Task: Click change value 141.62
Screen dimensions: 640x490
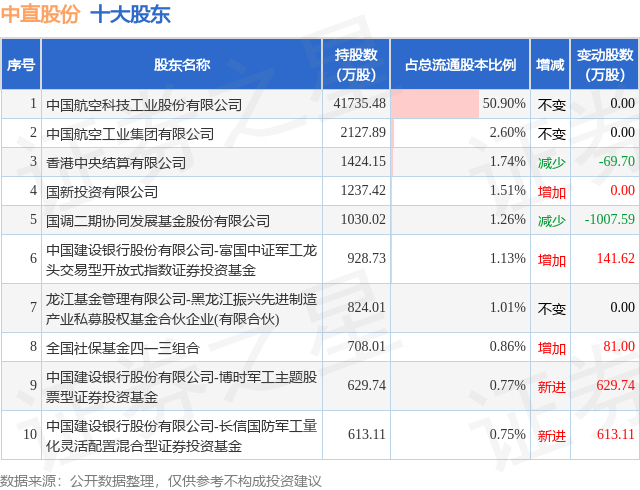Action: [x=616, y=258]
